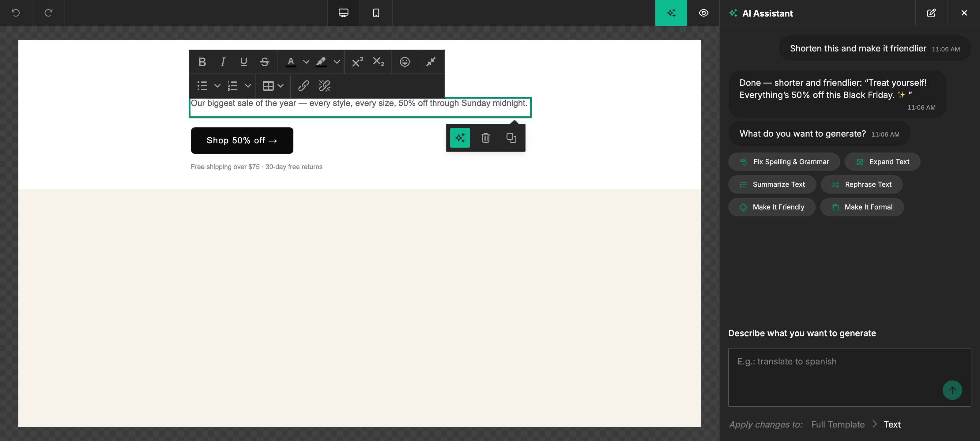Screen dimensions: 980x441
Task: Collapse the text formatting toolbar
Action: point(431,62)
